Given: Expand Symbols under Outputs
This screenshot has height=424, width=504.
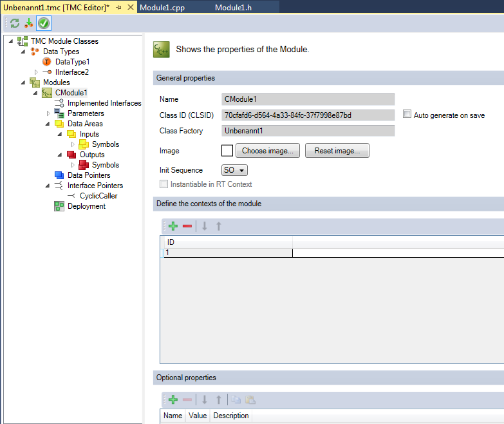Looking at the screenshot, I should pos(72,165).
